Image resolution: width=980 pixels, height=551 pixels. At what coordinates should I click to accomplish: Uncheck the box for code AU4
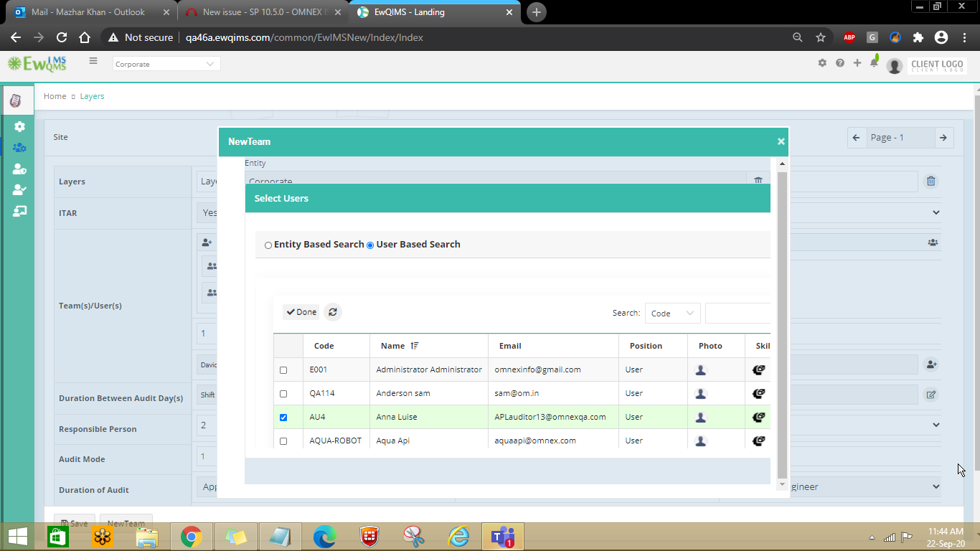283,418
